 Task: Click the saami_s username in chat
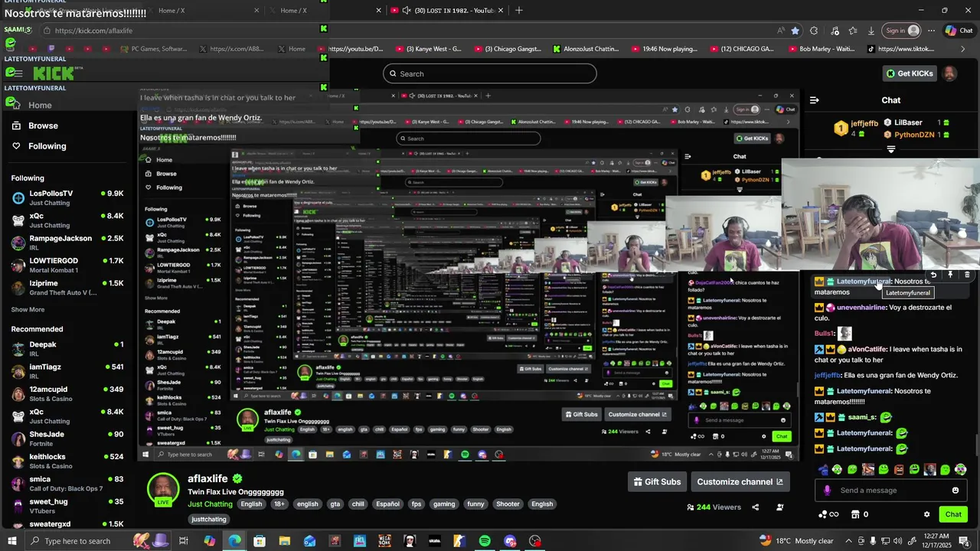tap(862, 417)
